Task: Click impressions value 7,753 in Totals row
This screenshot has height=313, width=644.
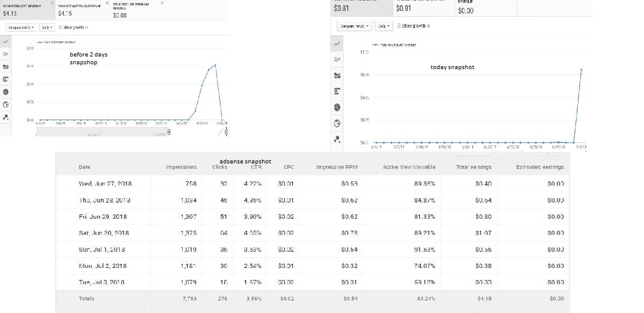Action: [x=189, y=299]
